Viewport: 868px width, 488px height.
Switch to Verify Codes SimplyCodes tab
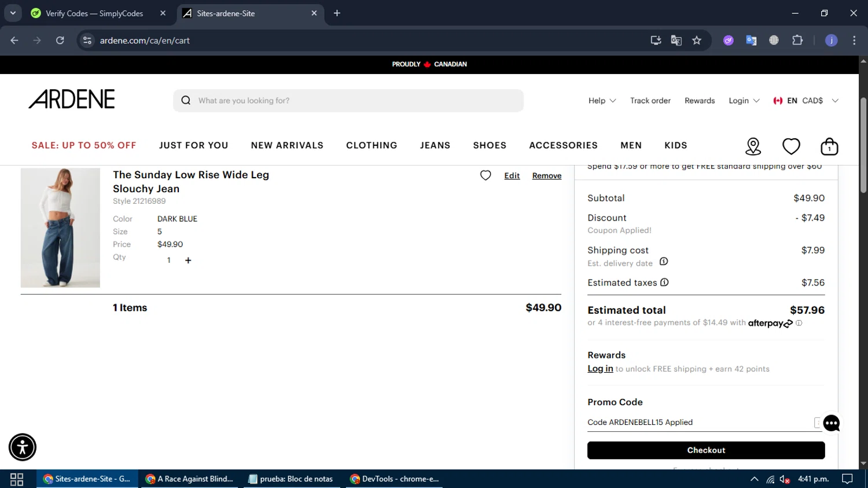coord(94,13)
